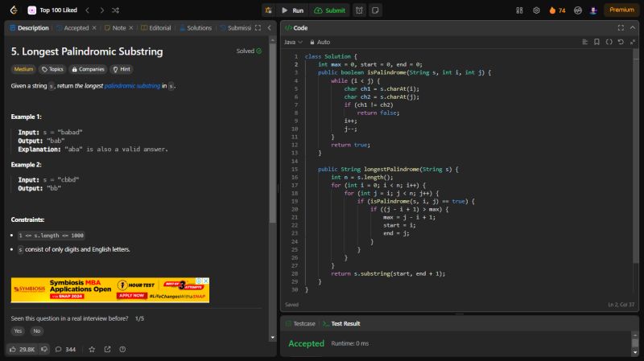Switch to the Note tab

pyautogui.click(x=115, y=28)
